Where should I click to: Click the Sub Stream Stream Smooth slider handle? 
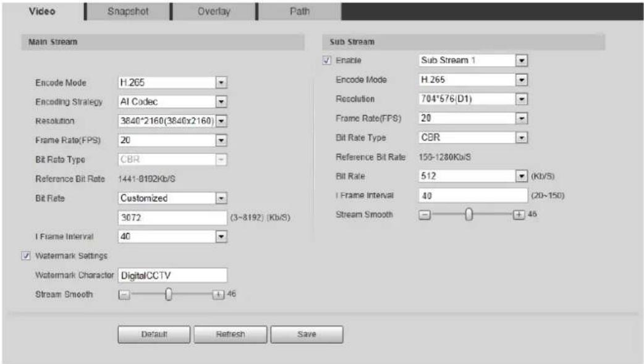point(468,214)
